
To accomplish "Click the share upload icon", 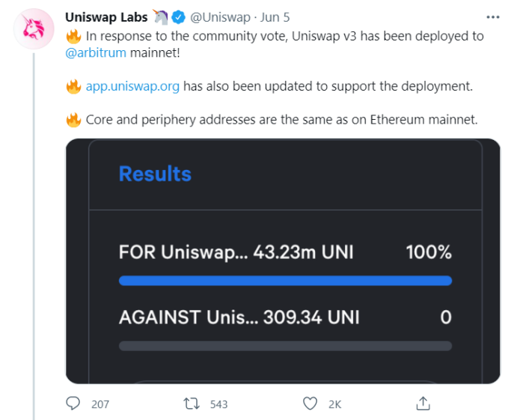I will [x=423, y=404].
